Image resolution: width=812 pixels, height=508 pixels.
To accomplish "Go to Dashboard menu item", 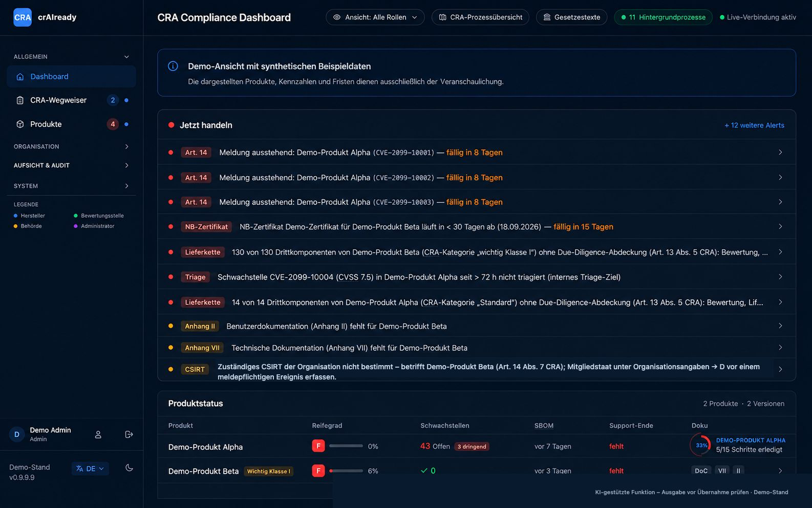I will [71, 77].
